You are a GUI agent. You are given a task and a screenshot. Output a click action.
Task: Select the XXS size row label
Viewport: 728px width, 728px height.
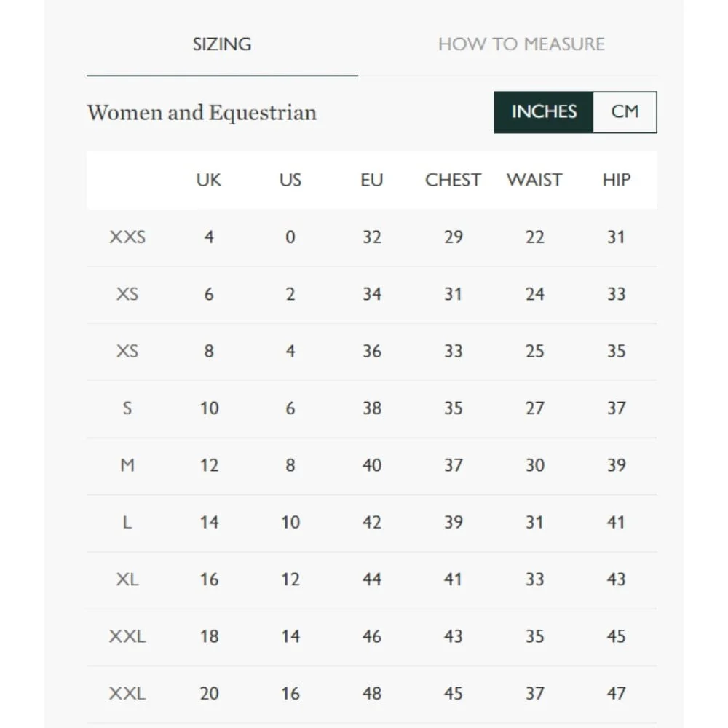click(127, 237)
